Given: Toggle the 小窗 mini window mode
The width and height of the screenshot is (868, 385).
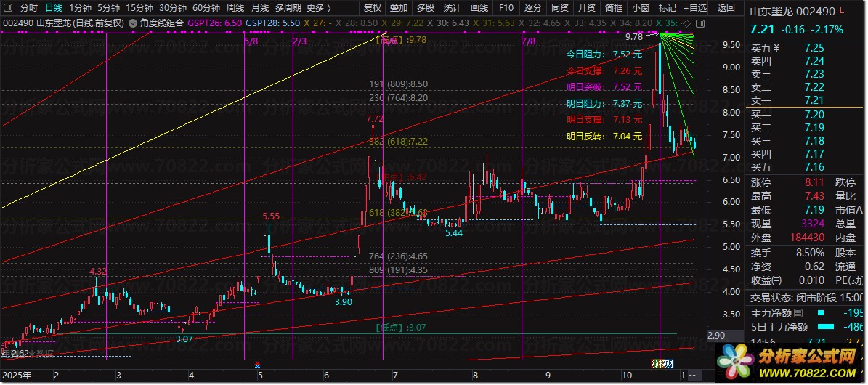Looking at the screenshot, I should (x=641, y=8).
